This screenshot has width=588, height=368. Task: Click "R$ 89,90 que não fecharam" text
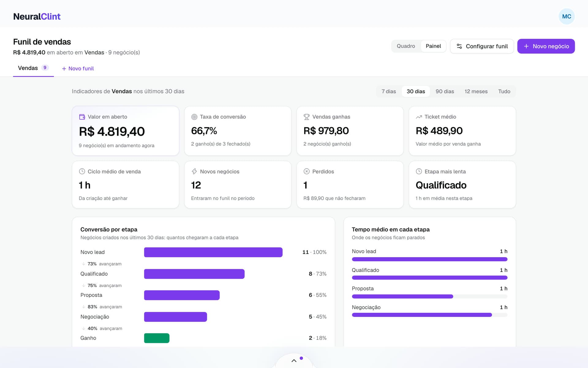(334, 198)
